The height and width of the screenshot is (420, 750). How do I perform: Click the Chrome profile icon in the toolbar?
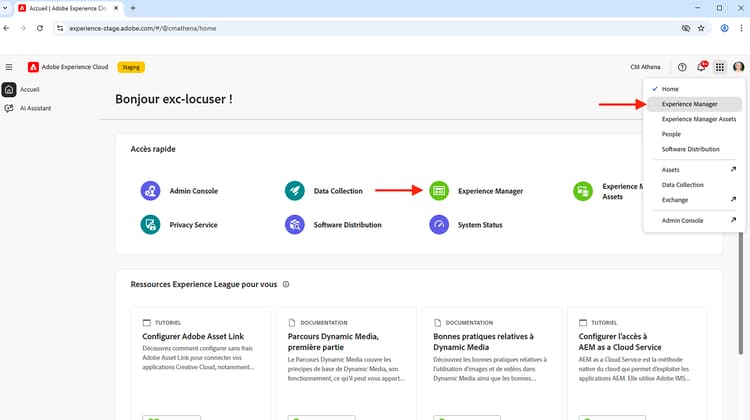pyautogui.click(x=725, y=28)
